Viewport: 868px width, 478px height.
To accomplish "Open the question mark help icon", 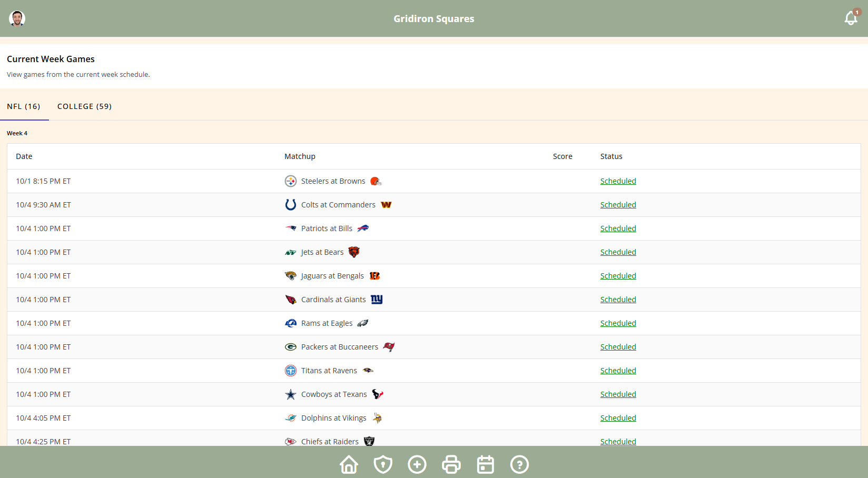I will pos(519,464).
